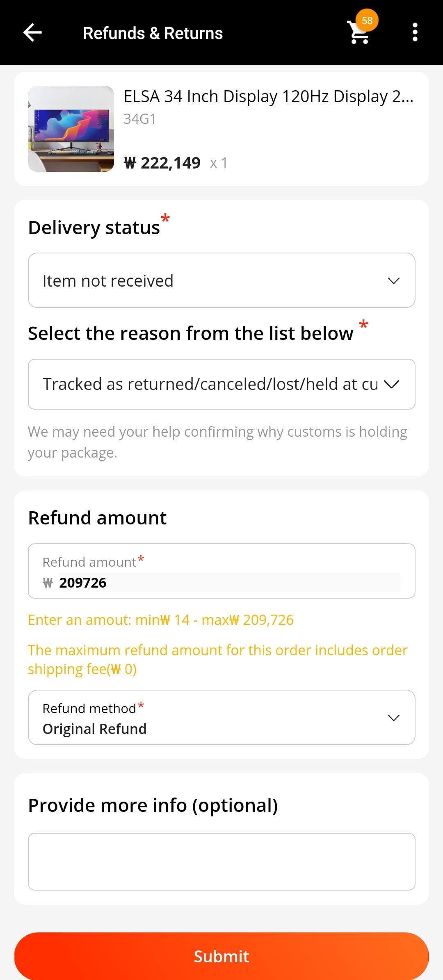Tap the ₩ 222,149 product price
This screenshot has width=443, height=980.
click(162, 163)
